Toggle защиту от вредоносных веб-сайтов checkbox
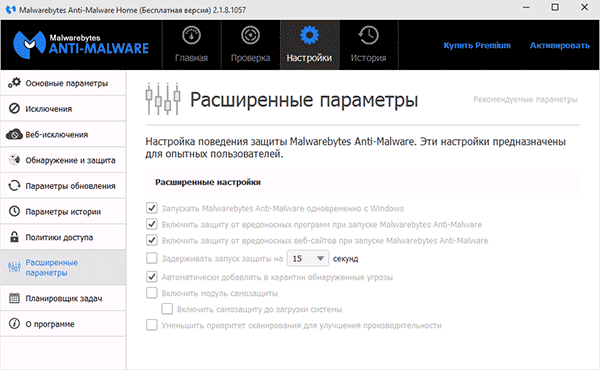The width and height of the screenshot is (600, 370). coord(152,240)
